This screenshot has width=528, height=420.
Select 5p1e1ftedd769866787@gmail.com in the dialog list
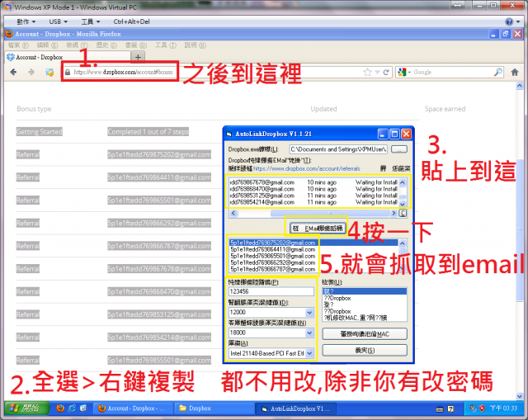tap(273, 270)
